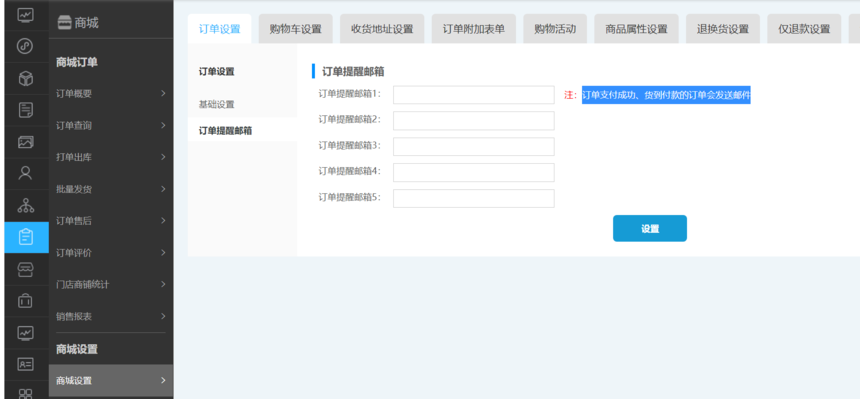Open the cube product icon in sidebar
The height and width of the screenshot is (399, 860).
(x=26, y=78)
